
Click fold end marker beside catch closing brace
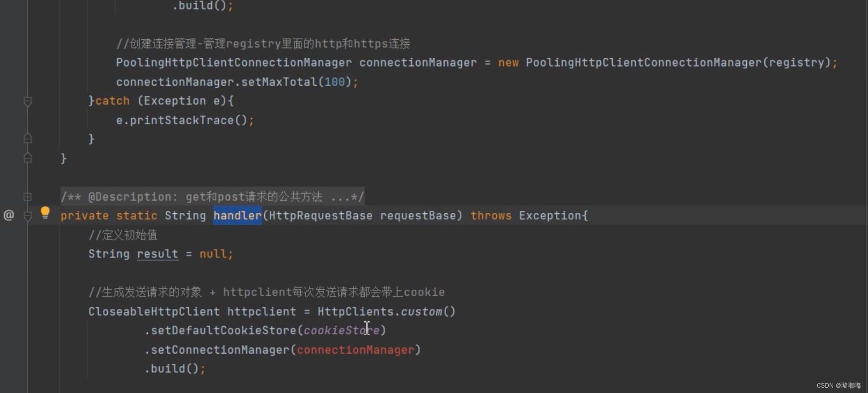(x=27, y=139)
